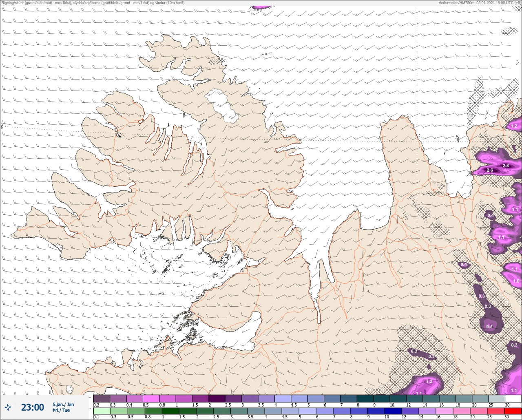522x420 pixels.
Task: Click the 2.6 precipitation value on map
Action: [x=490, y=170]
